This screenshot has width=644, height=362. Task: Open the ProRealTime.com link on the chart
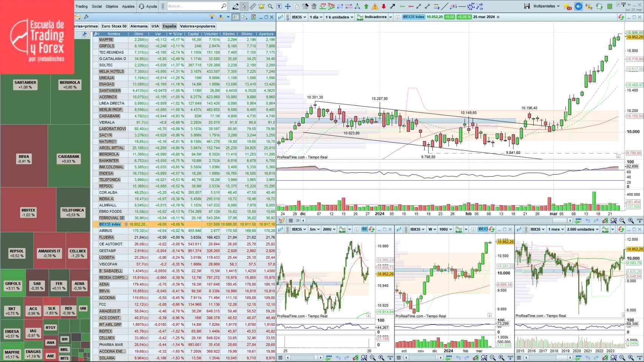pos(291,157)
